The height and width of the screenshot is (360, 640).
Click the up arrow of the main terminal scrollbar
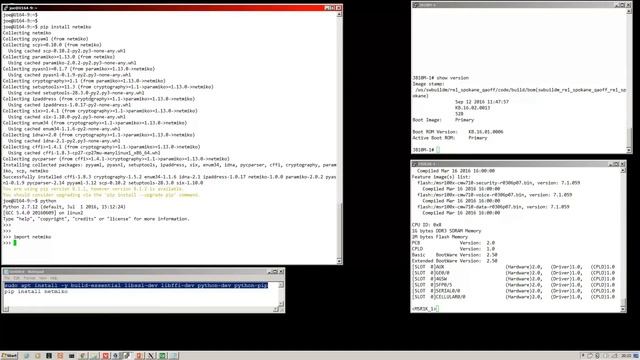pos(339,14)
